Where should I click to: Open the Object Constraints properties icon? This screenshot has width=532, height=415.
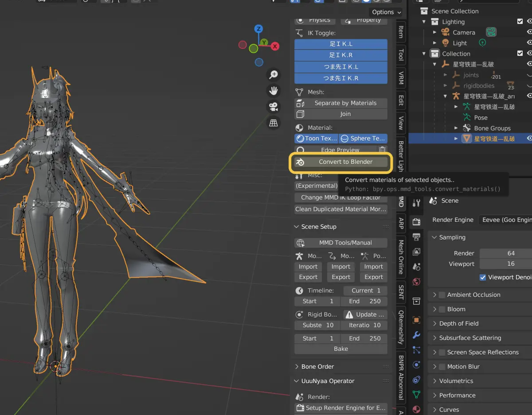click(x=416, y=380)
